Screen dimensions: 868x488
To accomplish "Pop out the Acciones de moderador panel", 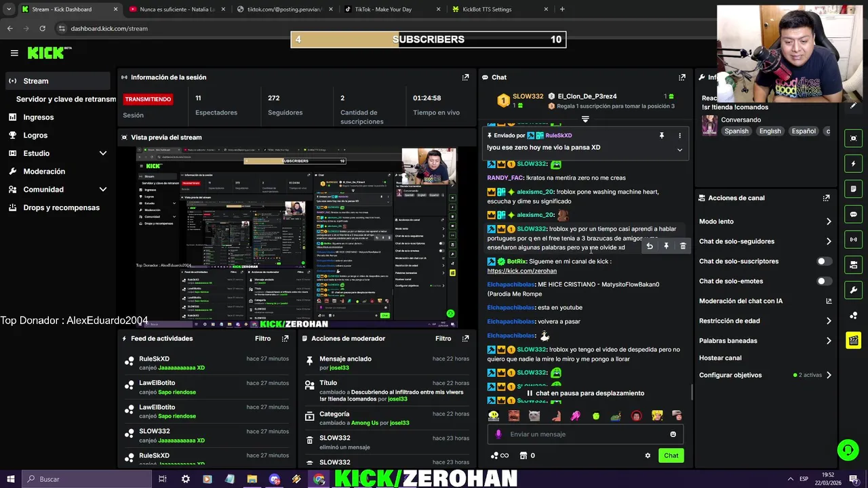I will point(465,338).
